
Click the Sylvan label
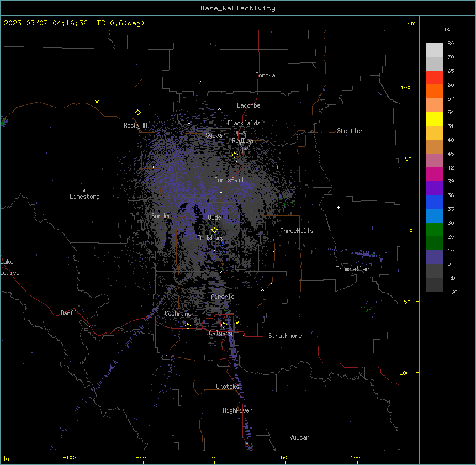pyautogui.click(x=215, y=135)
